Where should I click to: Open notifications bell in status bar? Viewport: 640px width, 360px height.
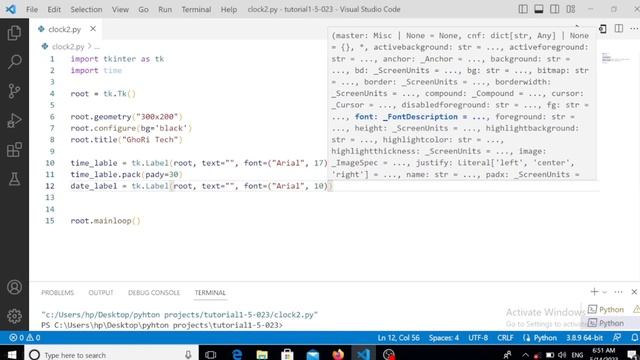634,338
